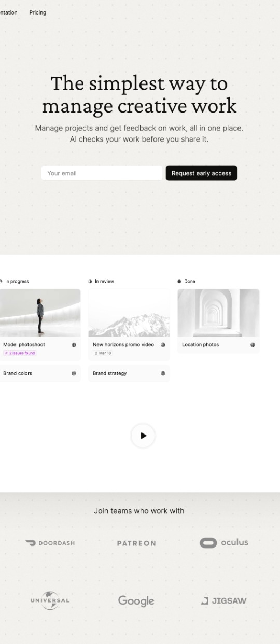Click the Mar 18 date label
Image resolution: width=280 pixels, height=644 pixels.
[x=103, y=353]
